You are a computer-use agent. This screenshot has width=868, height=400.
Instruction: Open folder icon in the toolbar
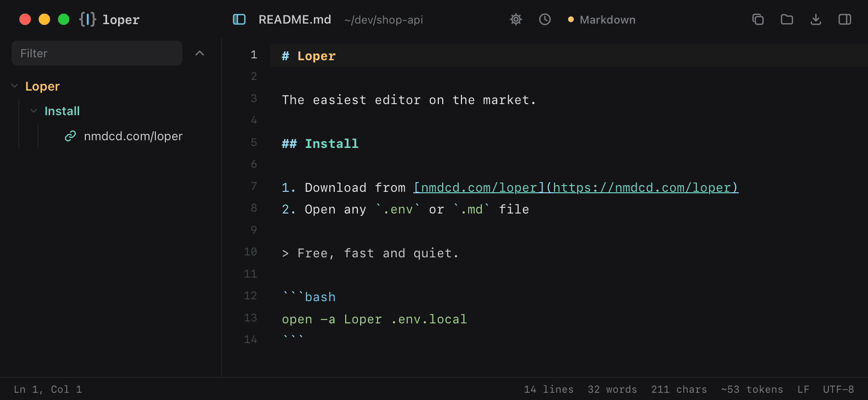pyautogui.click(x=787, y=19)
